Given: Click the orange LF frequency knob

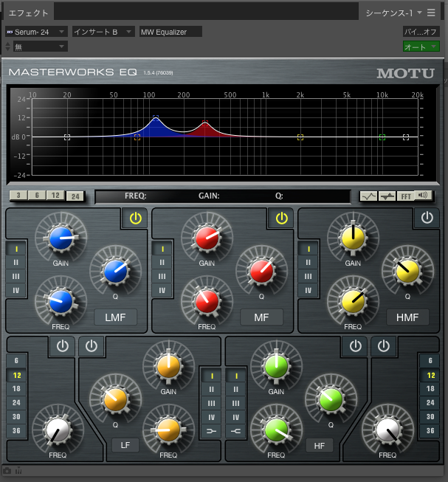Looking at the screenshot, I should (168, 430).
